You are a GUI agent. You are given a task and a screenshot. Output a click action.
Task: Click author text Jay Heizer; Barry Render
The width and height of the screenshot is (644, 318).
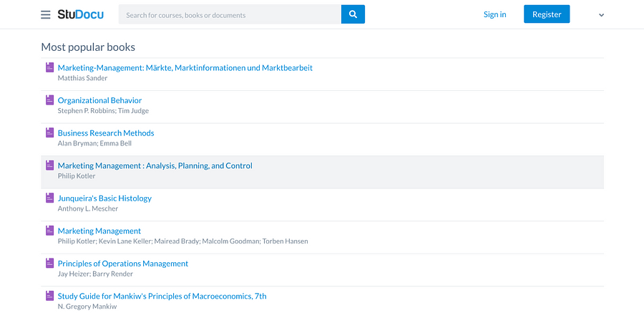(95, 274)
